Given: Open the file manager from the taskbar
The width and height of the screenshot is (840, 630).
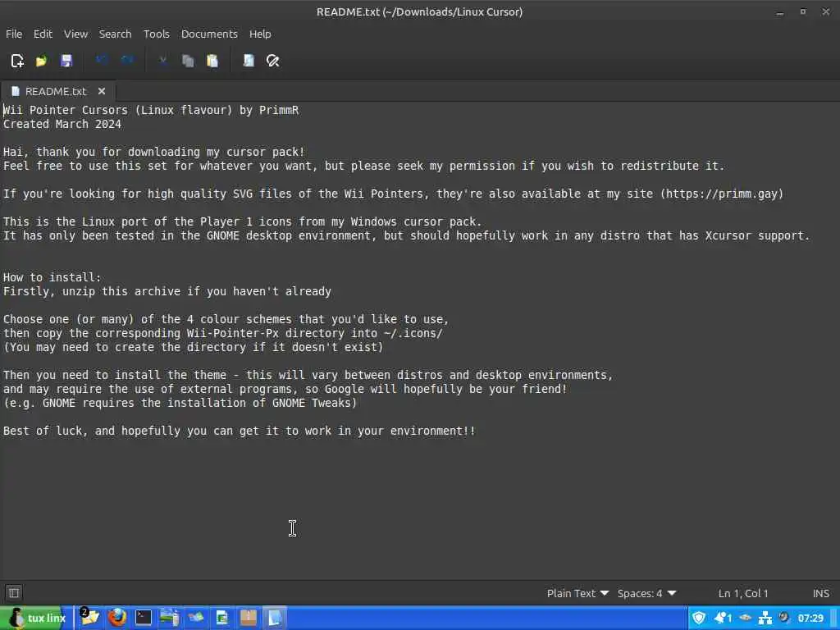Looking at the screenshot, I should click(x=90, y=618).
